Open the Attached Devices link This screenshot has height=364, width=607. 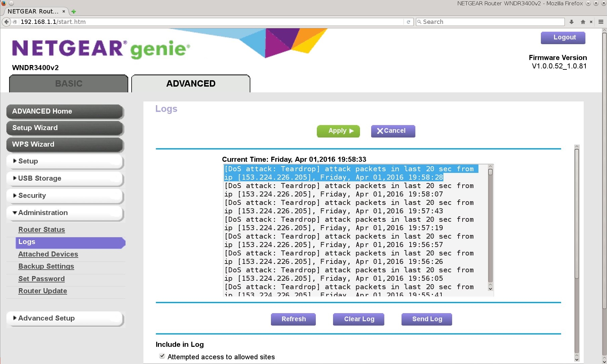[48, 254]
